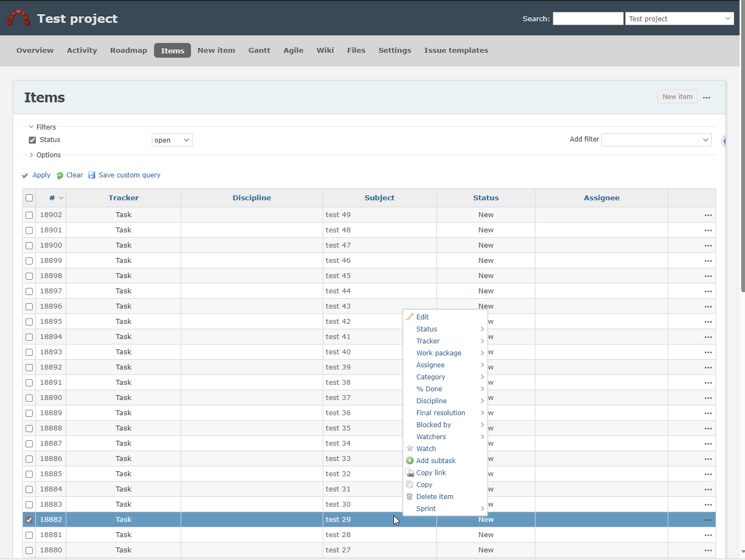Screen dimensions: 745x560
Task: Click the Edit pencil icon in context menu
Action: (x=410, y=317)
